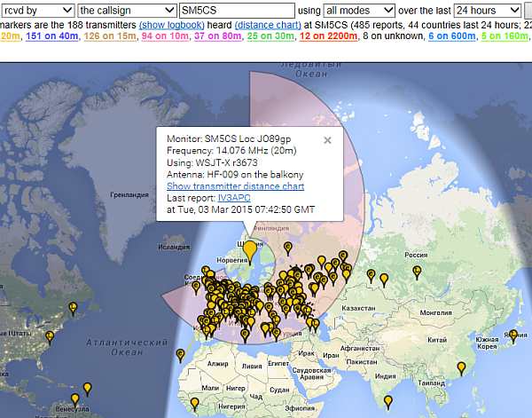The height and width of the screenshot is (418, 532).
Task: Filter by '151 on 40m' band link
Action: point(52,36)
